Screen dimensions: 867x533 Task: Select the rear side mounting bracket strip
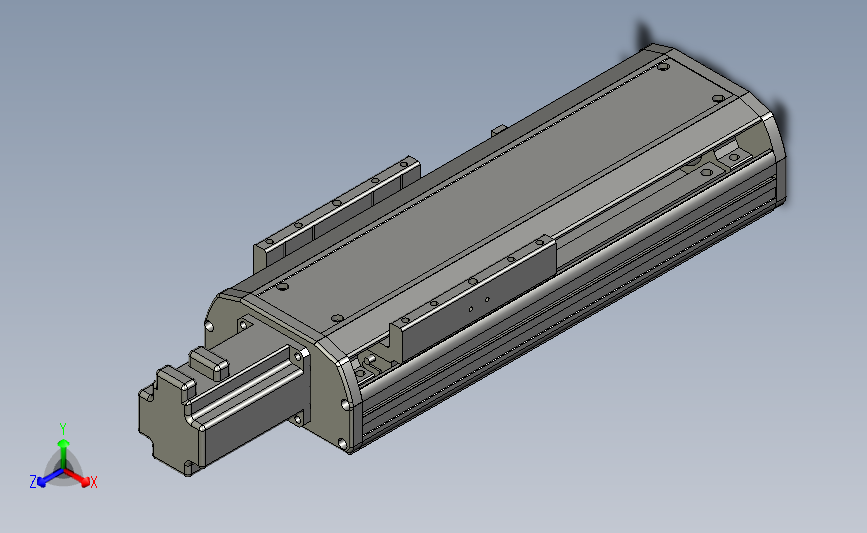point(337,213)
